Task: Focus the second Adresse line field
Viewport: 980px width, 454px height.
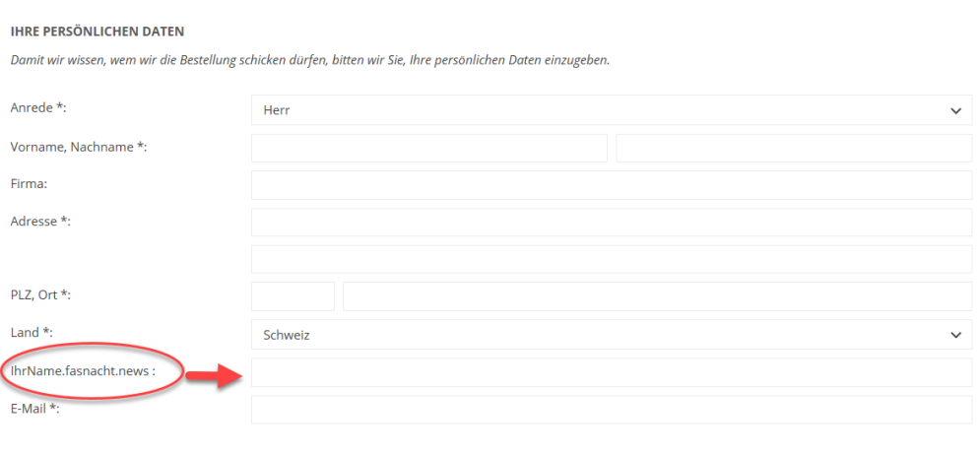Action: point(611,259)
